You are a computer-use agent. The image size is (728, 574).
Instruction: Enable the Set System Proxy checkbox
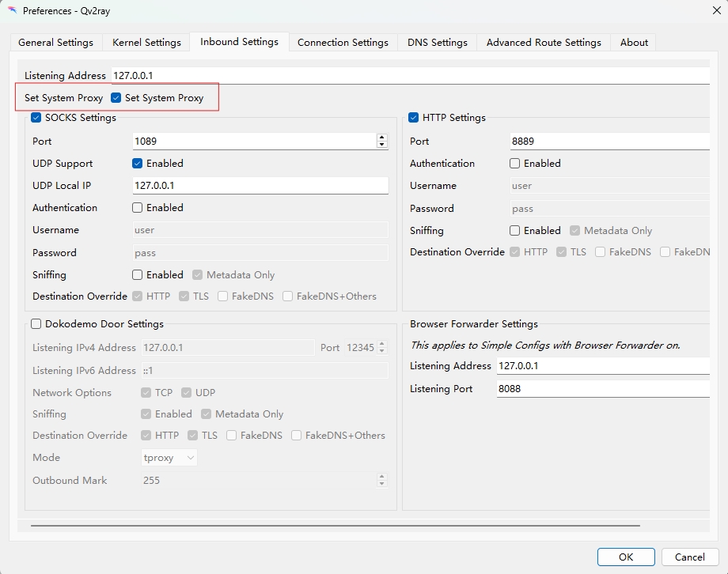click(x=116, y=97)
